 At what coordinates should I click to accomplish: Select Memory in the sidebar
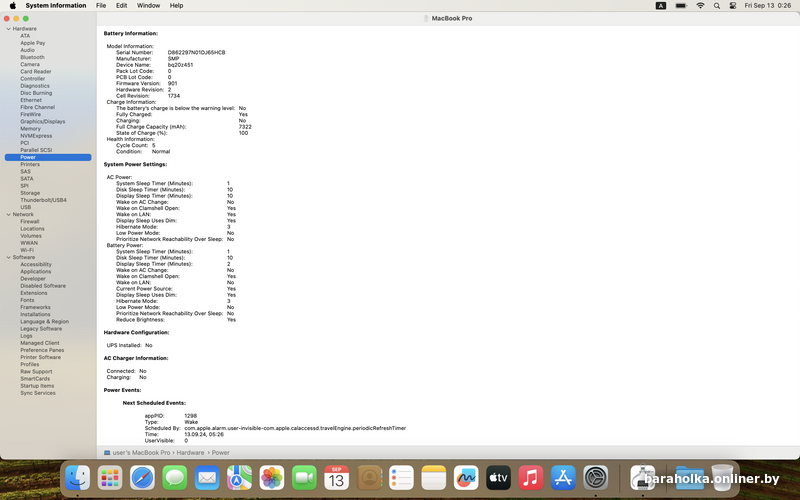click(x=30, y=129)
